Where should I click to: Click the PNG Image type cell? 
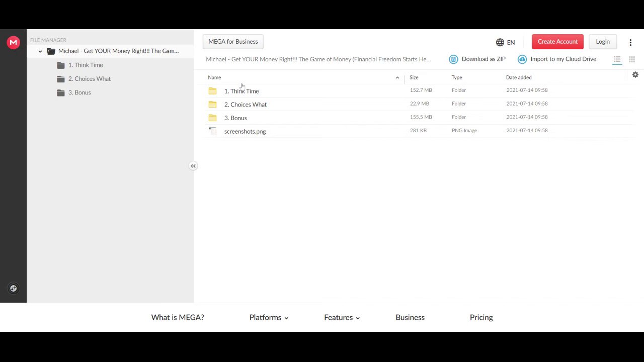point(464,131)
